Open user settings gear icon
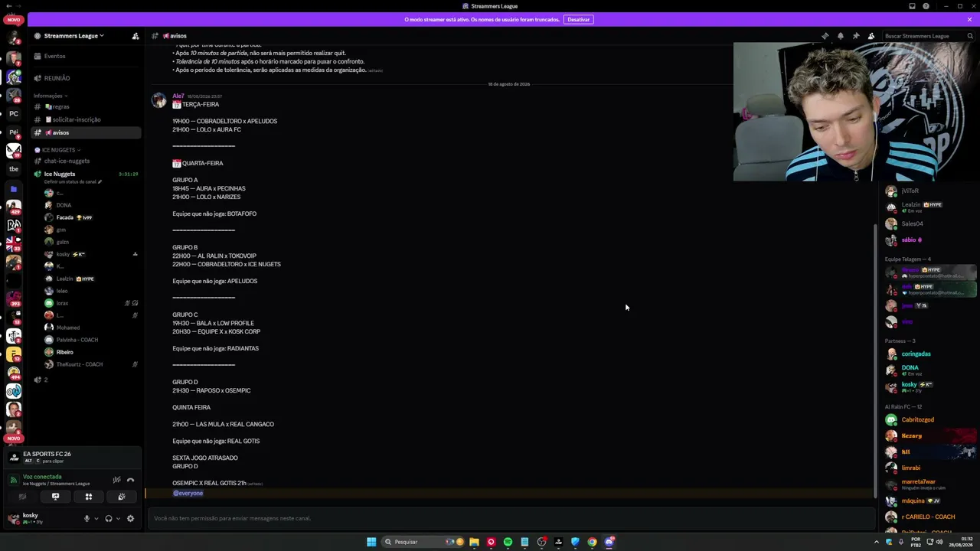Viewport: 980px width, 551px height. coord(130,518)
